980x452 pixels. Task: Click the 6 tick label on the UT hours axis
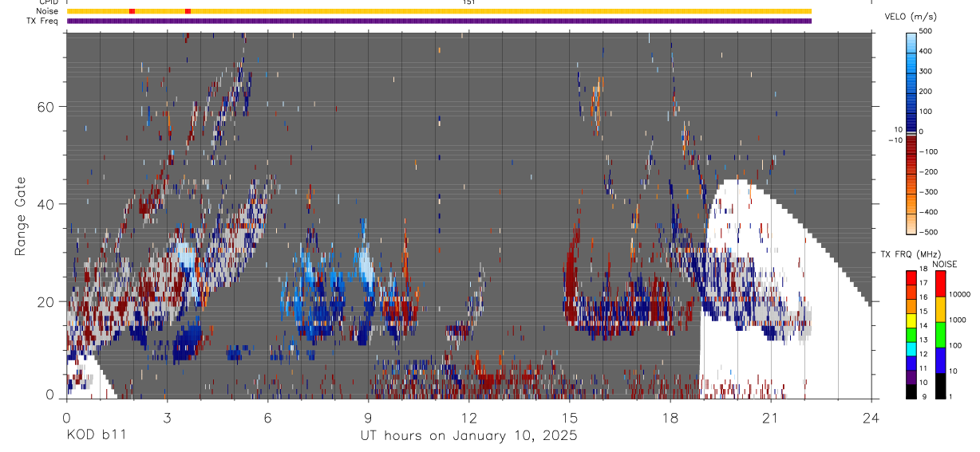pyautogui.click(x=267, y=417)
